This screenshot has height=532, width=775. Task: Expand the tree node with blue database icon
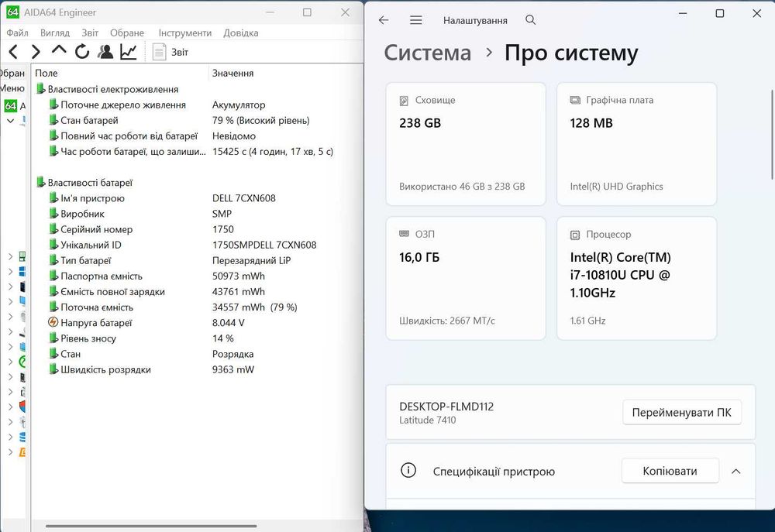pyautogui.click(x=10, y=438)
